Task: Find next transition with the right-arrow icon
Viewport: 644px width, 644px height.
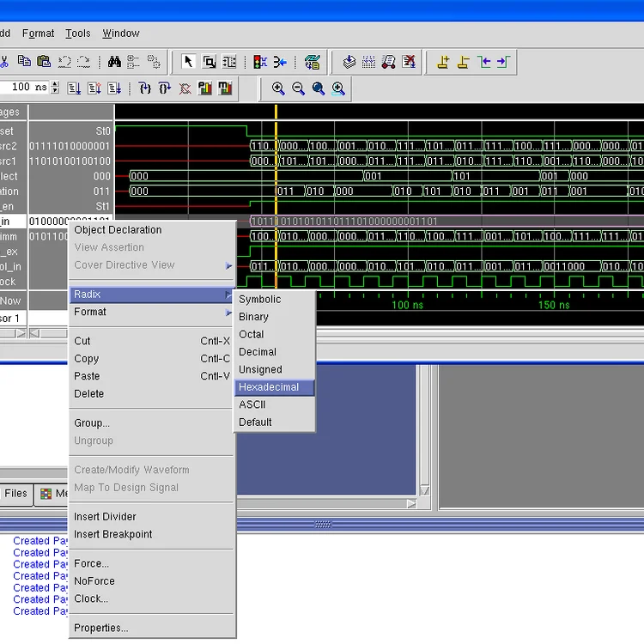Action: pyautogui.click(x=503, y=62)
